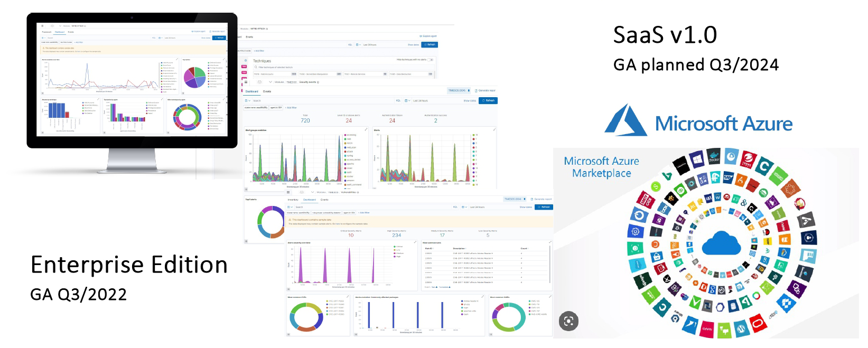Switch to Events tab in Security events

click(x=267, y=91)
